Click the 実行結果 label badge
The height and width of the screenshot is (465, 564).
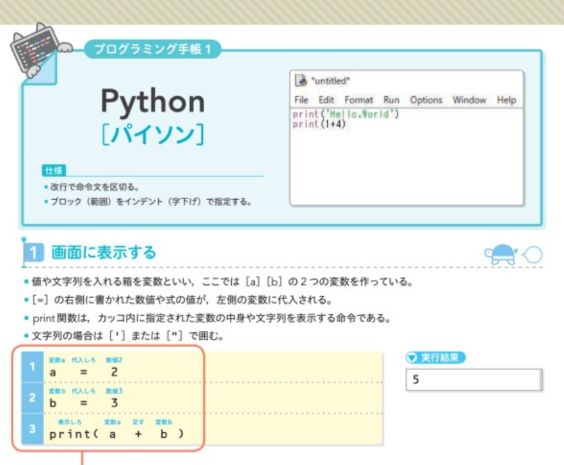pos(436,357)
